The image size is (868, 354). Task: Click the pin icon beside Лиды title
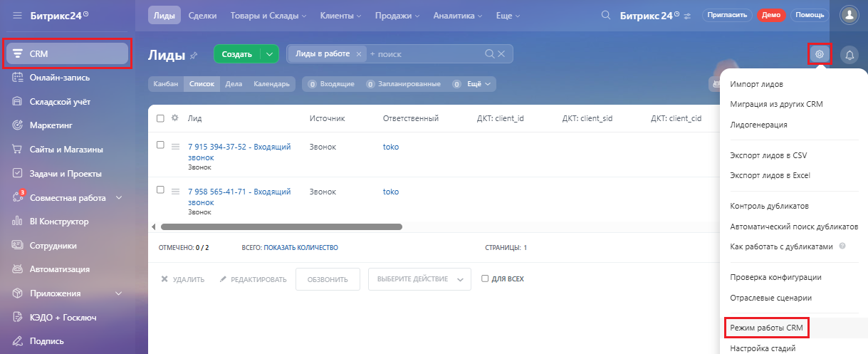[x=194, y=56]
